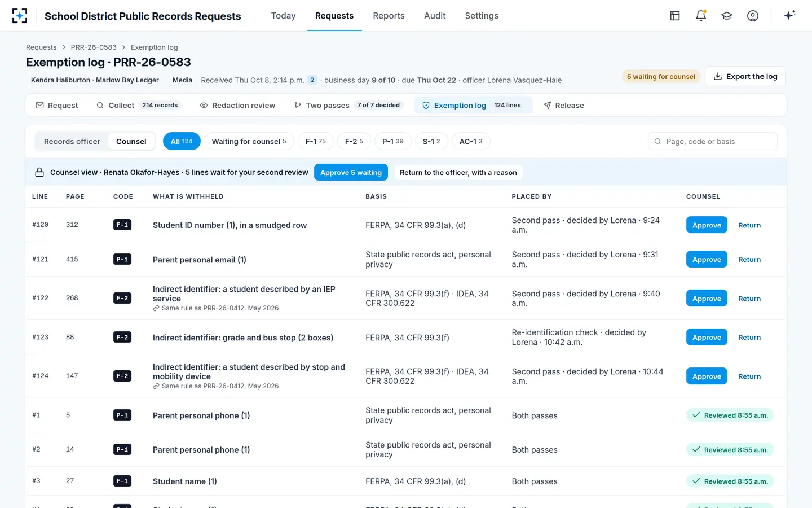Click the graduation cap icon

point(727,16)
